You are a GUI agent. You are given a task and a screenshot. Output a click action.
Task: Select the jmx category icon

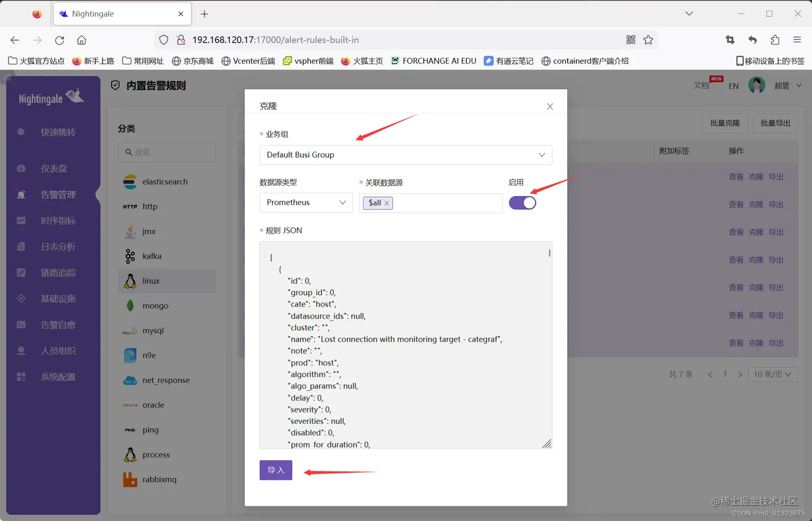(x=130, y=231)
